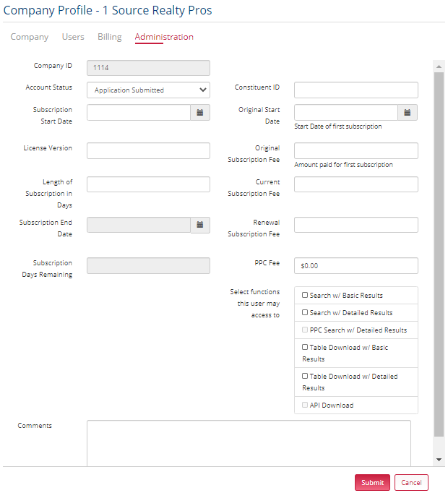Image resolution: width=448 pixels, height=493 pixels.
Task: Click the PPC Fee field showing $0.00
Action: click(356, 266)
